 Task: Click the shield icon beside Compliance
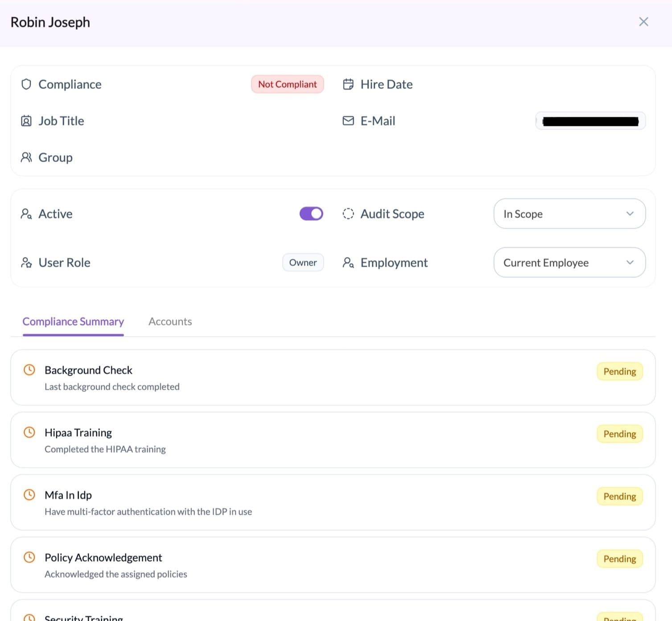(26, 84)
